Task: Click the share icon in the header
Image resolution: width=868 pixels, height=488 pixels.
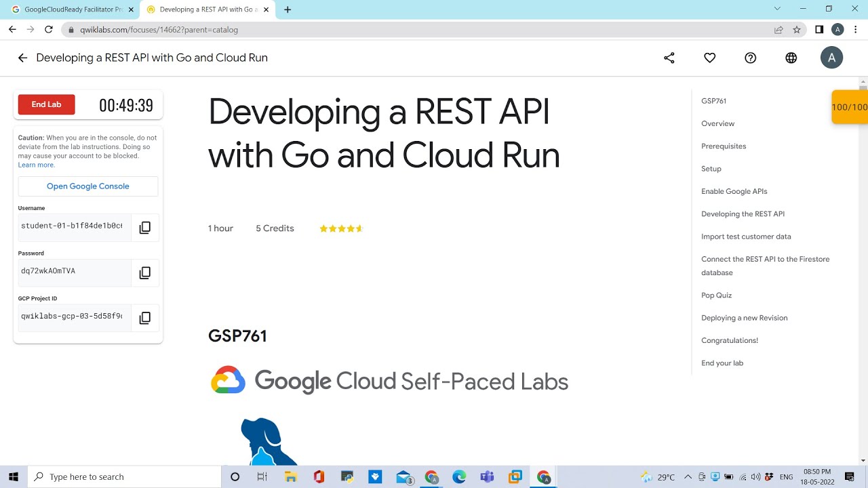Action: coord(669,58)
